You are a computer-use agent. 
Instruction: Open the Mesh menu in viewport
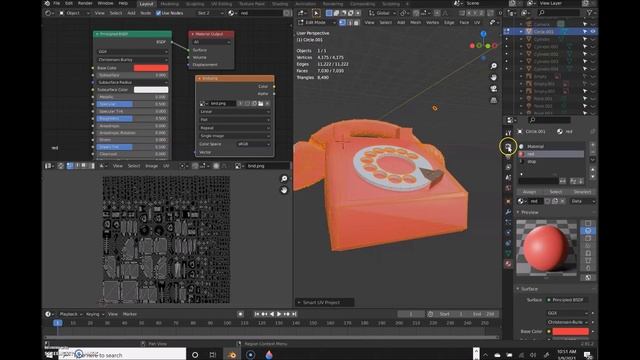point(416,22)
